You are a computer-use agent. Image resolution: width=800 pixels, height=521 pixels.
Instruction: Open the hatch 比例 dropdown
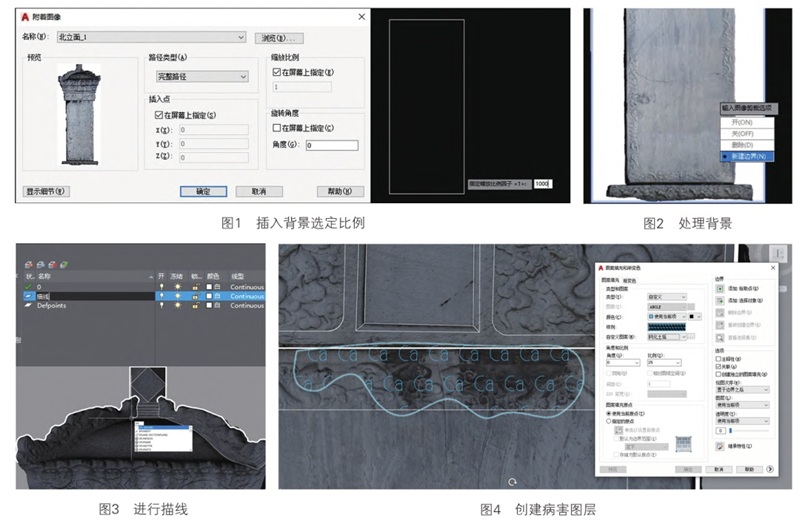(664, 363)
